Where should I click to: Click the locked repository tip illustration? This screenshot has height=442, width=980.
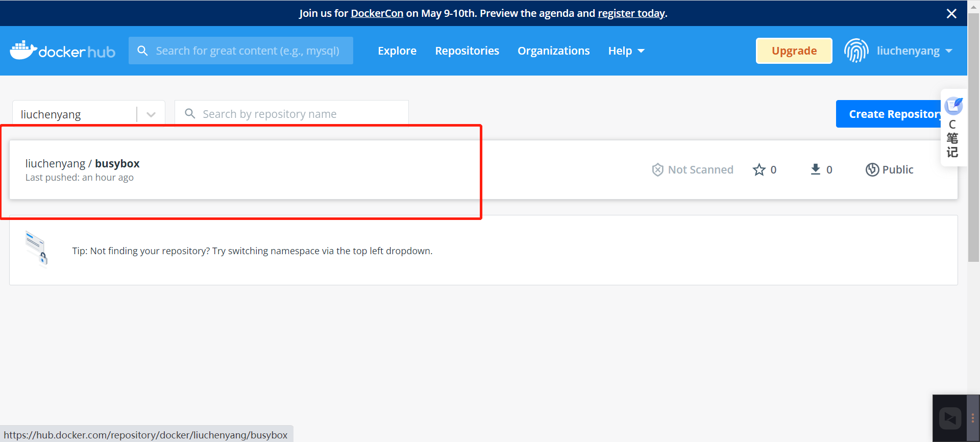(36, 249)
